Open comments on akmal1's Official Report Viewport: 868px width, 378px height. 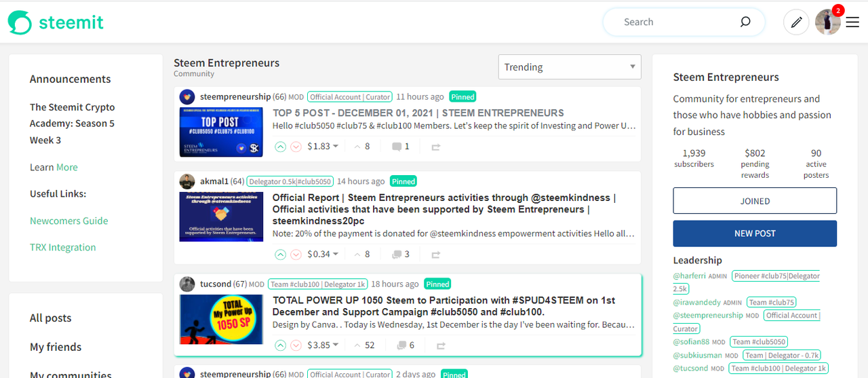[400, 254]
